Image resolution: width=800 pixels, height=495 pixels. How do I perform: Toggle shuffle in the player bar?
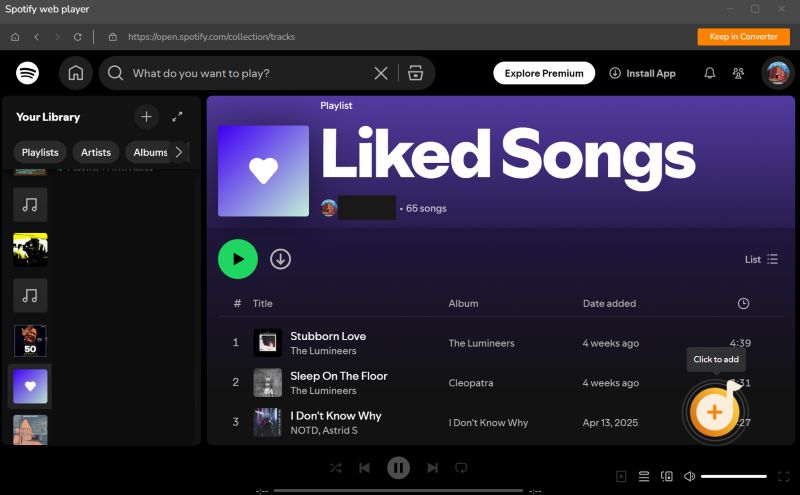pyautogui.click(x=335, y=468)
